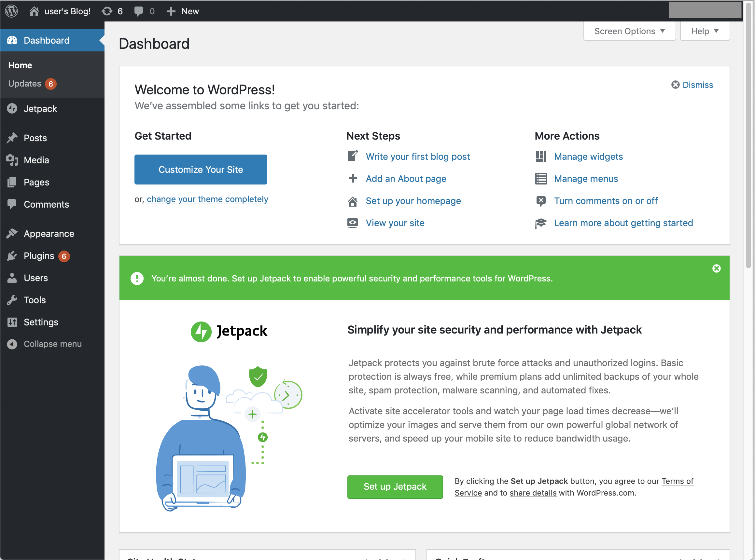Click the Media camera-note icon
Viewport: 755px width, 560px height.
[x=12, y=160]
